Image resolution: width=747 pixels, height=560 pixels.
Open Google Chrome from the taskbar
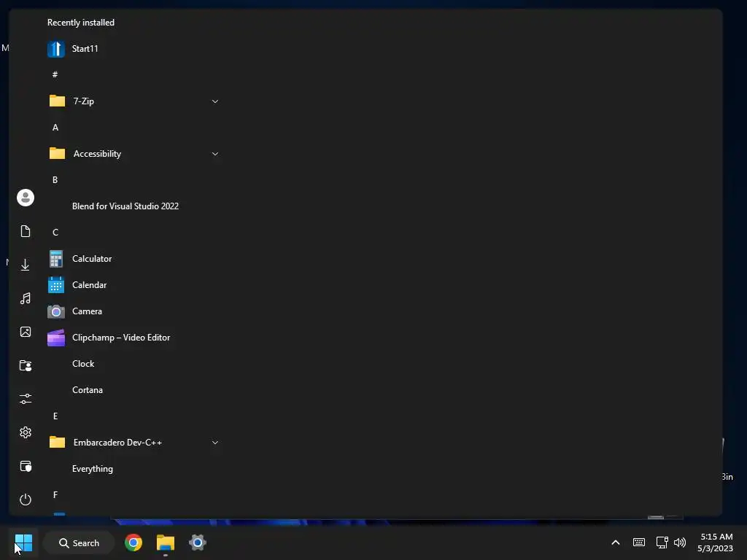tap(133, 542)
